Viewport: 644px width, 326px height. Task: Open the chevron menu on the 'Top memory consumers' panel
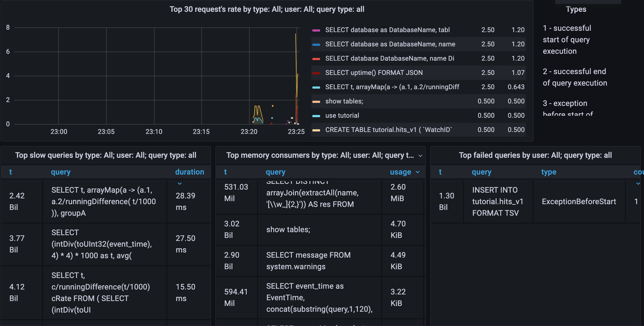click(420, 156)
